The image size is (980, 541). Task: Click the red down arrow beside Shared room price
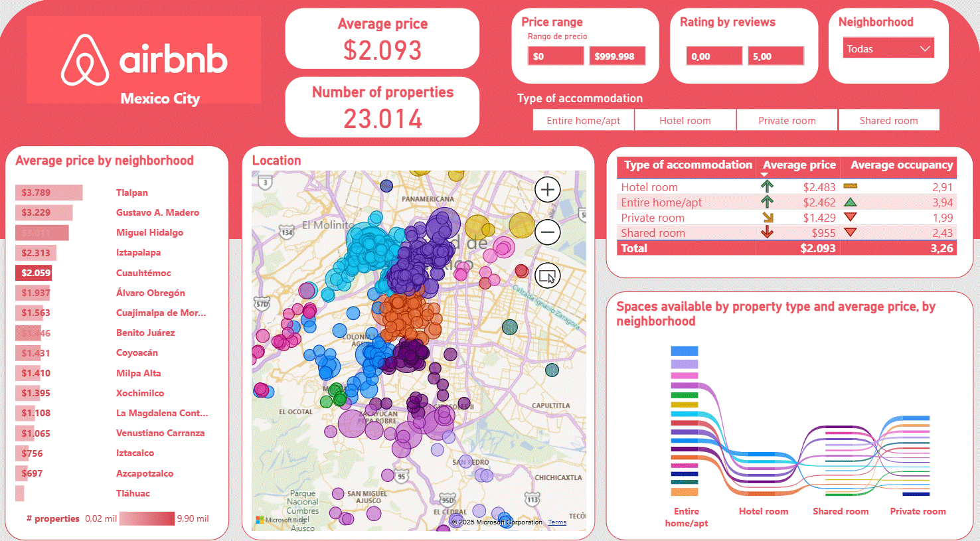766,232
